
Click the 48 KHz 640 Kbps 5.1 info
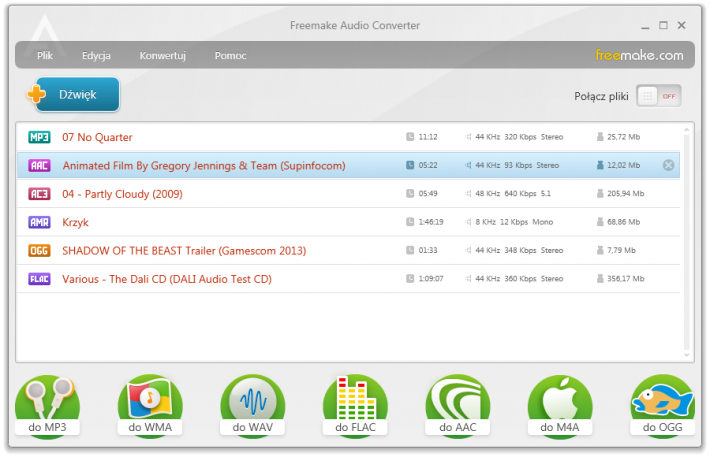(x=513, y=194)
